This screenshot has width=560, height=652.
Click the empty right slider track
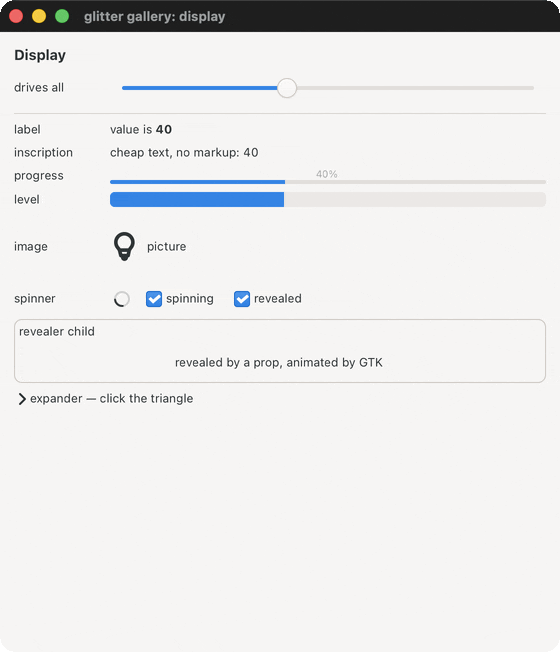click(x=415, y=88)
